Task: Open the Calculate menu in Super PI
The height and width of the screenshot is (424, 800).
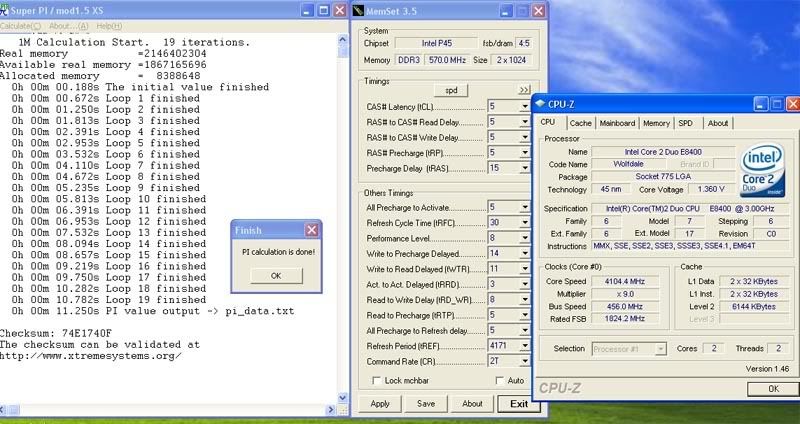Action: point(20,26)
